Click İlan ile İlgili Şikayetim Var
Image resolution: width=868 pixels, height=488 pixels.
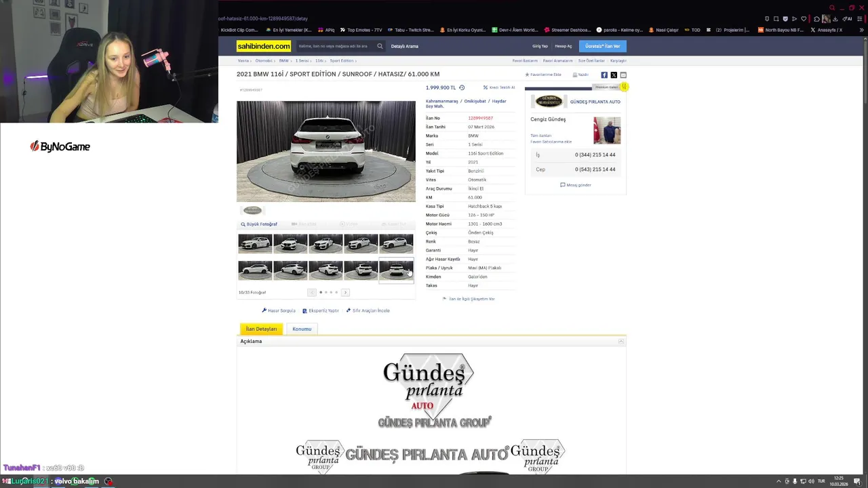click(469, 299)
